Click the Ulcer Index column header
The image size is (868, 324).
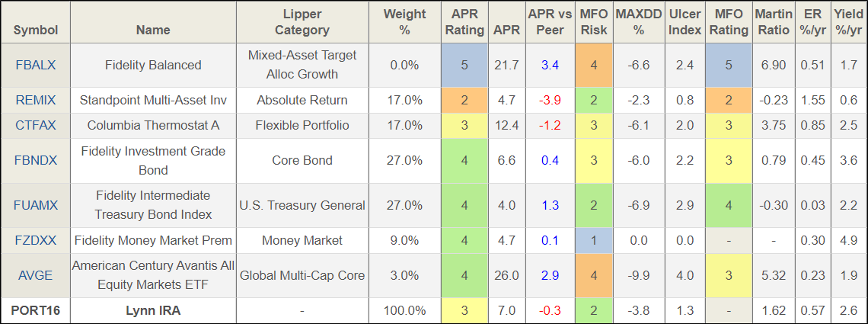685,22
